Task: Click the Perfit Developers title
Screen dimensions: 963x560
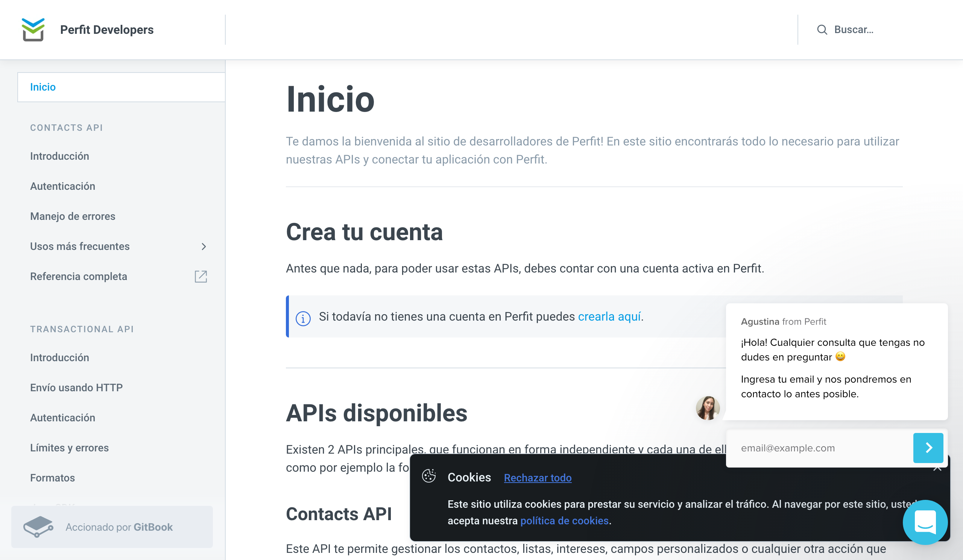Action: [x=106, y=30]
